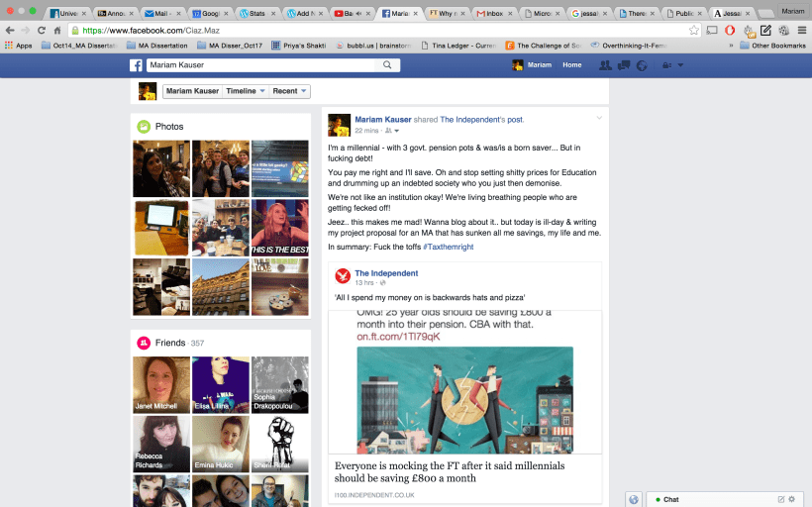
Task: Open the Rubik's cube photo thumbnail
Action: point(279,168)
